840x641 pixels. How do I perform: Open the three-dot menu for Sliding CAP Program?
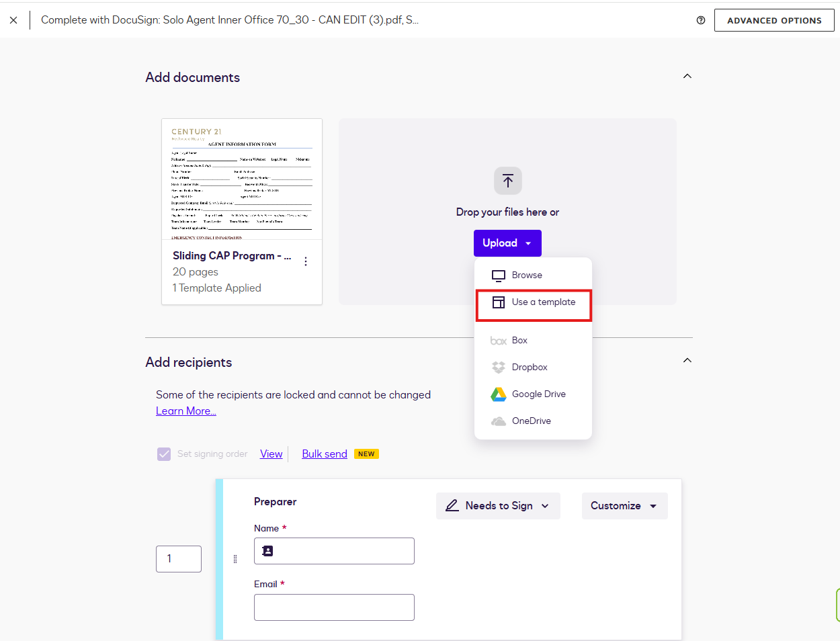click(x=306, y=261)
